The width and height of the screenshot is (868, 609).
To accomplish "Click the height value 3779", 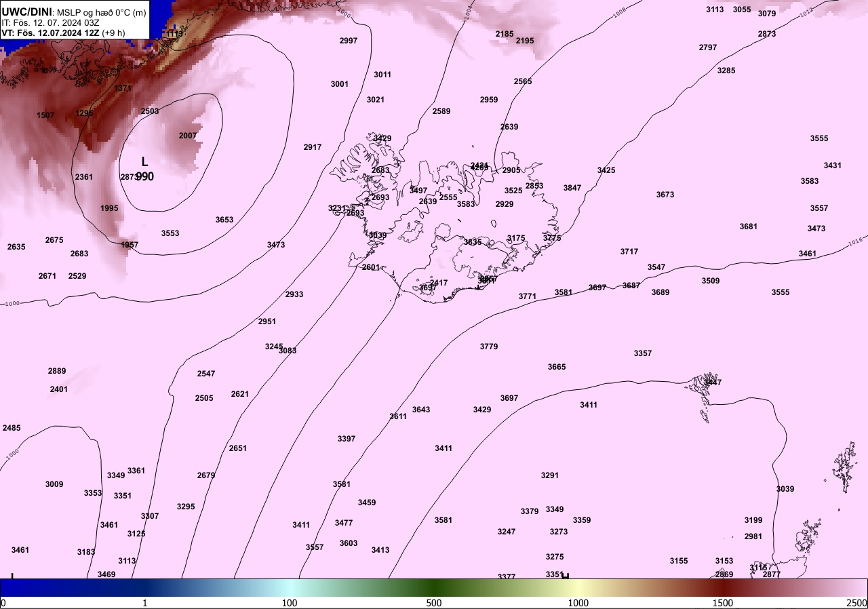I will click(x=489, y=347).
